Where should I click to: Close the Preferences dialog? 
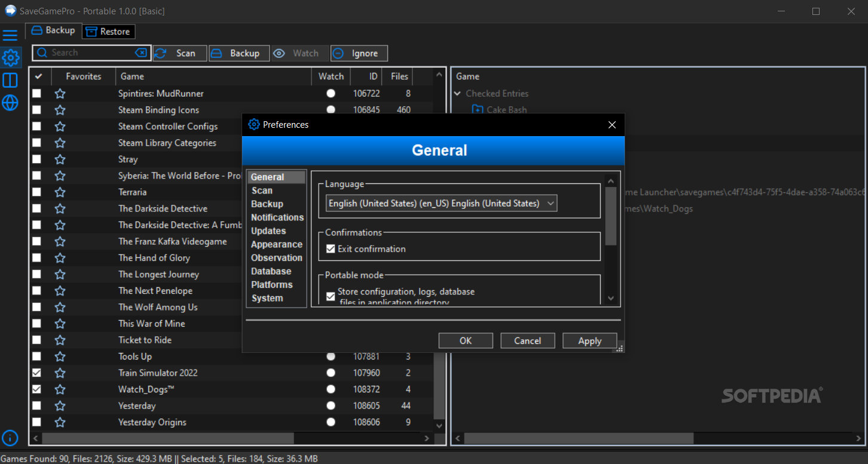point(612,125)
